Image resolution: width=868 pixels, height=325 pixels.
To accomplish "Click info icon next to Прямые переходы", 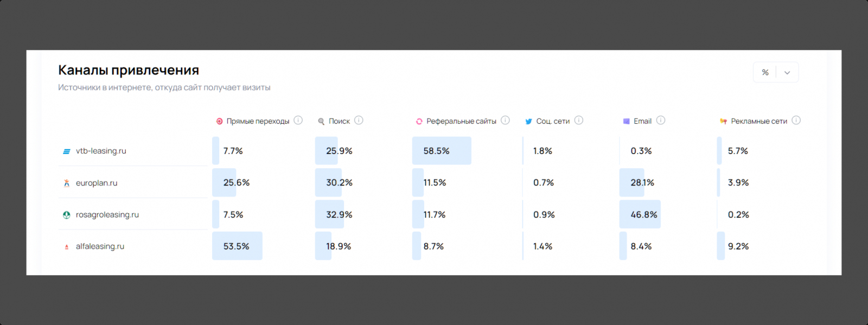I will coord(298,120).
